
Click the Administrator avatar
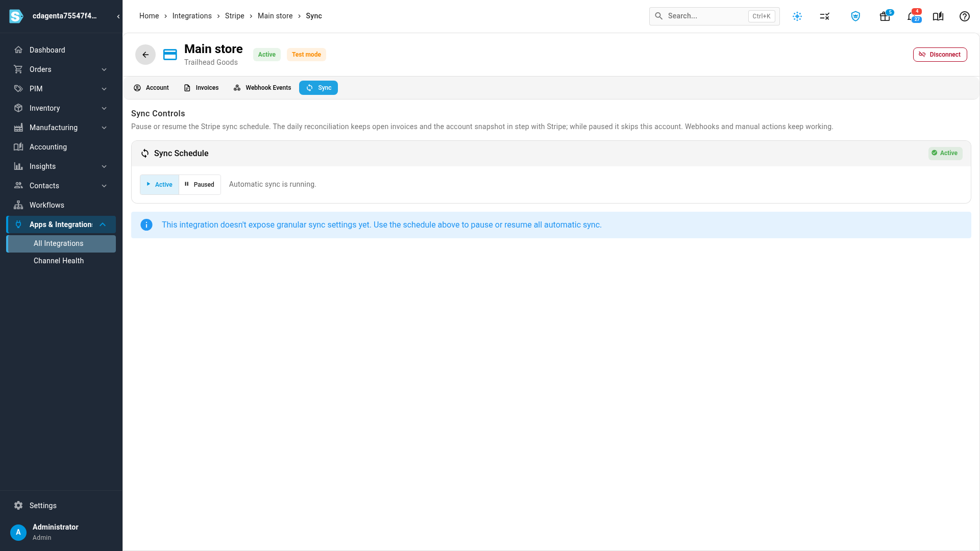tap(18, 532)
